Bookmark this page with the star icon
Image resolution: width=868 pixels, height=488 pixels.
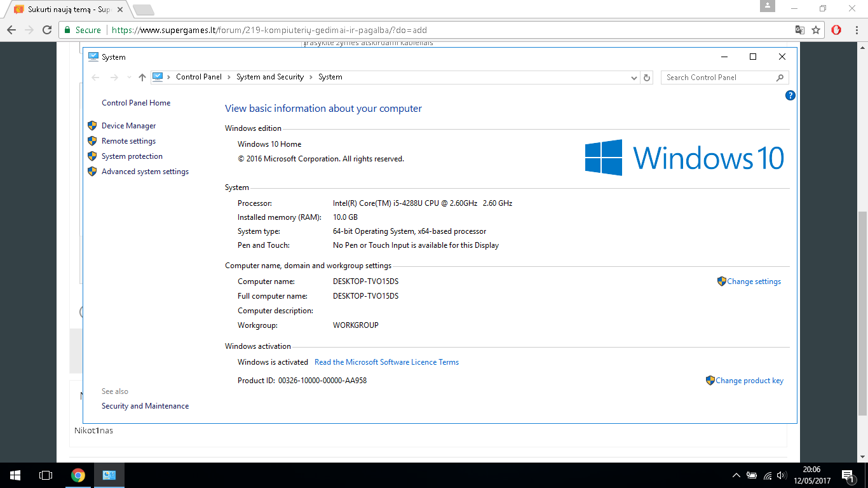(x=816, y=30)
